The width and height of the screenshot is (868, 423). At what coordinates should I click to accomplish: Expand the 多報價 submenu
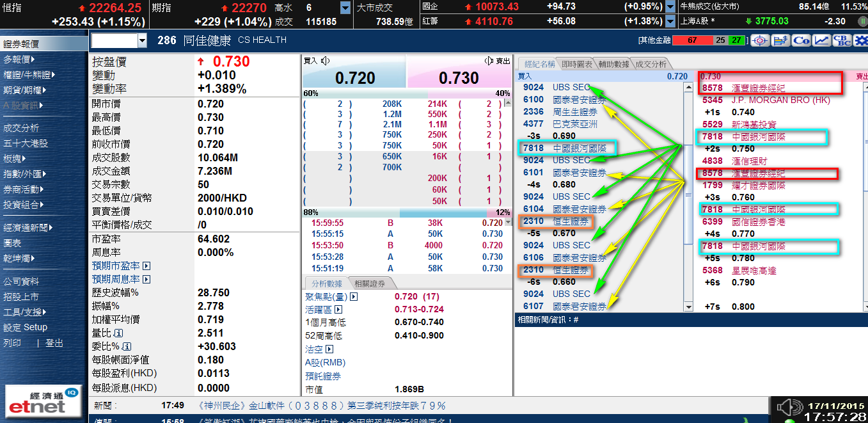click(x=18, y=60)
